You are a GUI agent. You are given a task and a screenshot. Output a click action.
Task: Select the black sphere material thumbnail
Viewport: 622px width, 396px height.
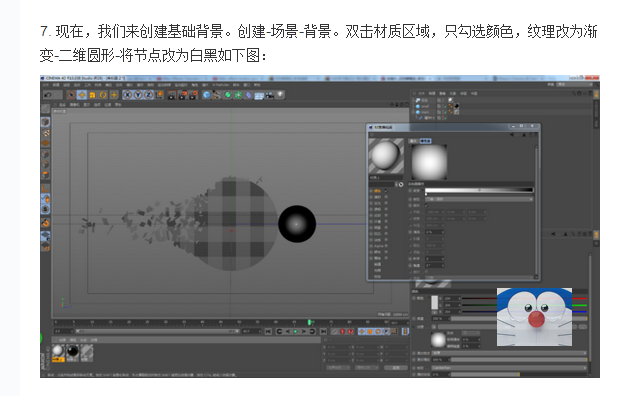coord(73,352)
